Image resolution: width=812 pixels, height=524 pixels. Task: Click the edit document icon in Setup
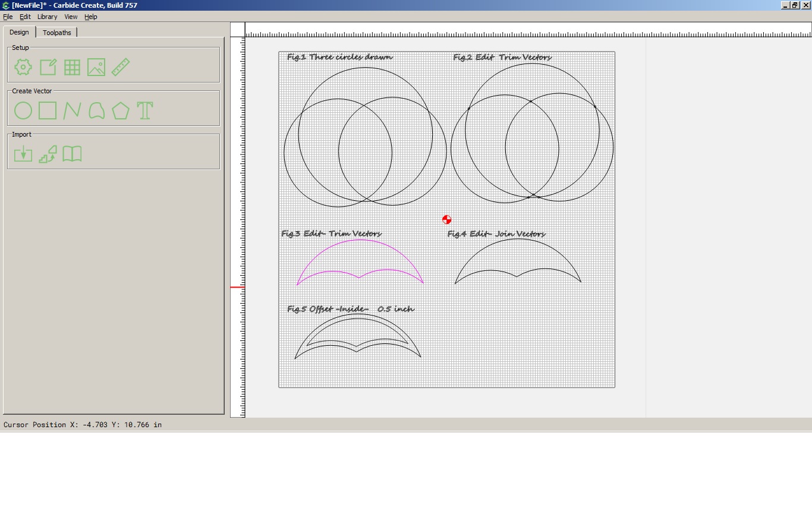(48, 67)
